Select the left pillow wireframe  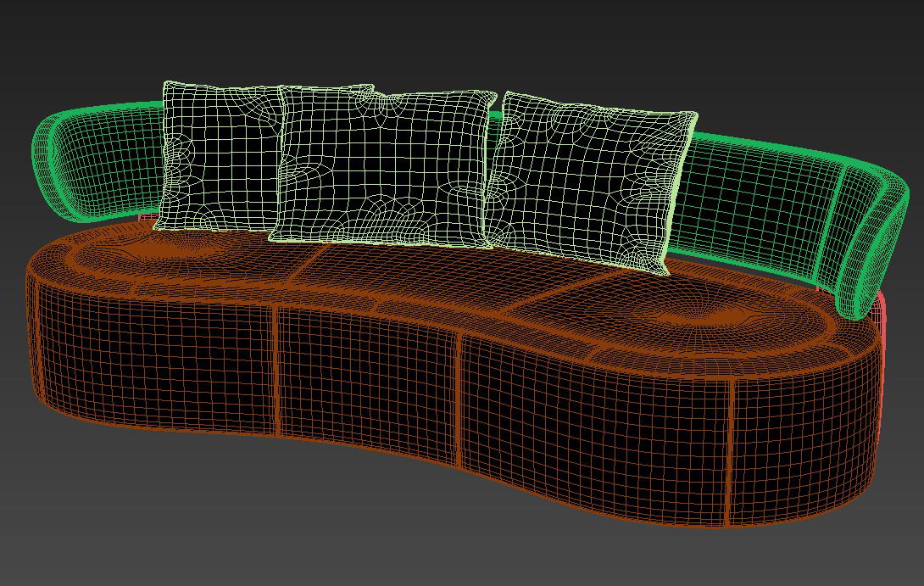tap(219, 157)
